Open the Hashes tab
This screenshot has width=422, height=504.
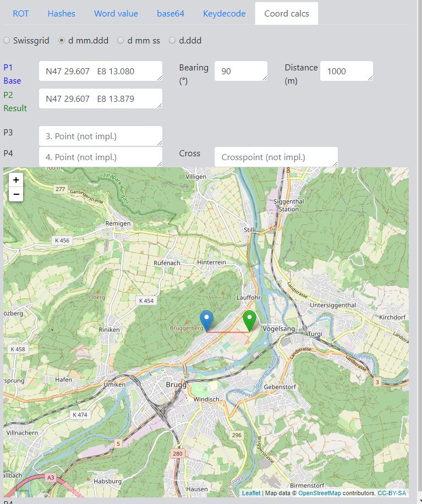coord(62,14)
